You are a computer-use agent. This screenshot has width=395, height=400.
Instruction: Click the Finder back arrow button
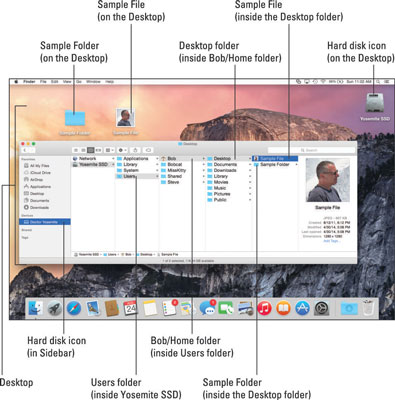tap(25, 151)
